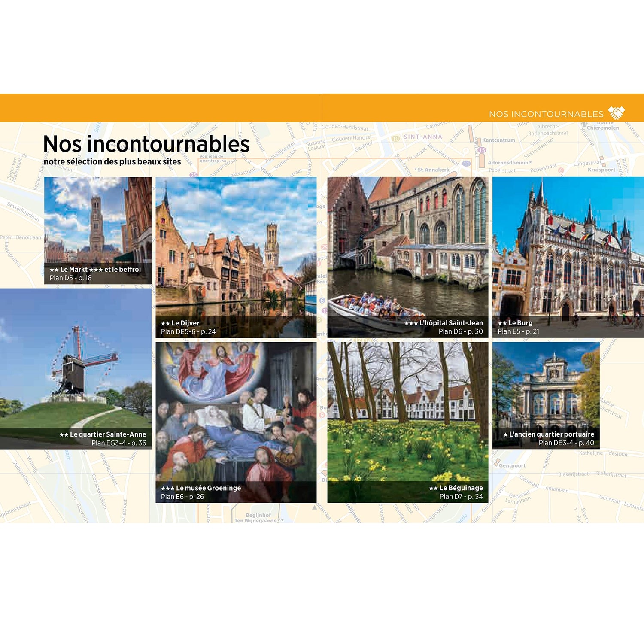644x644 pixels.
Task: Select marker 6 near Peperstraat
Action: tap(561, 170)
